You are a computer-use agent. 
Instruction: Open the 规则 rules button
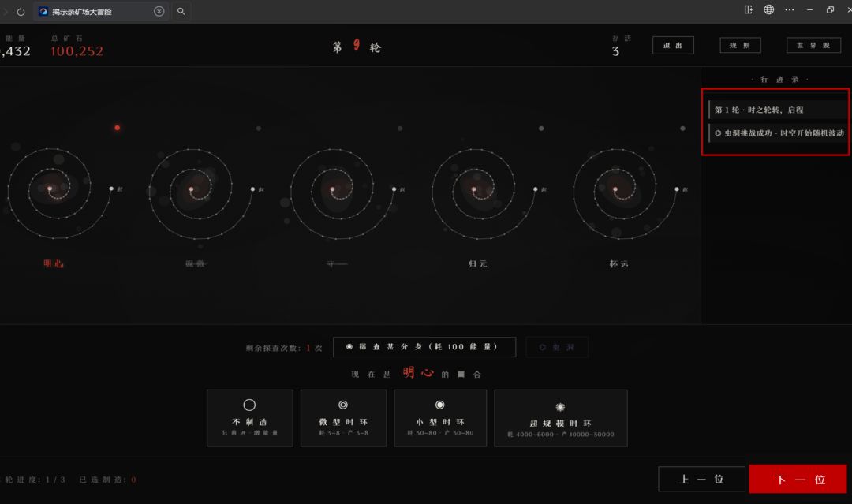(x=740, y=45)
